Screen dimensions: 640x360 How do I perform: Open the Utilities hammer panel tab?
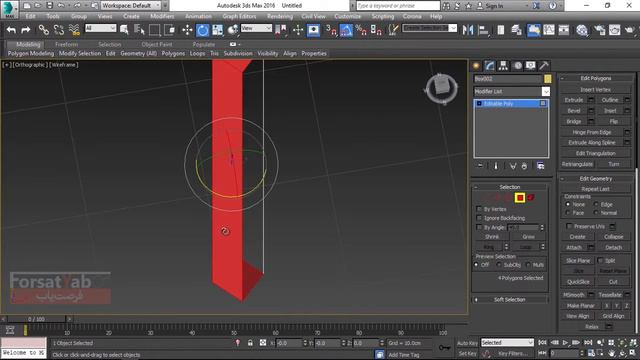(544, 66)
